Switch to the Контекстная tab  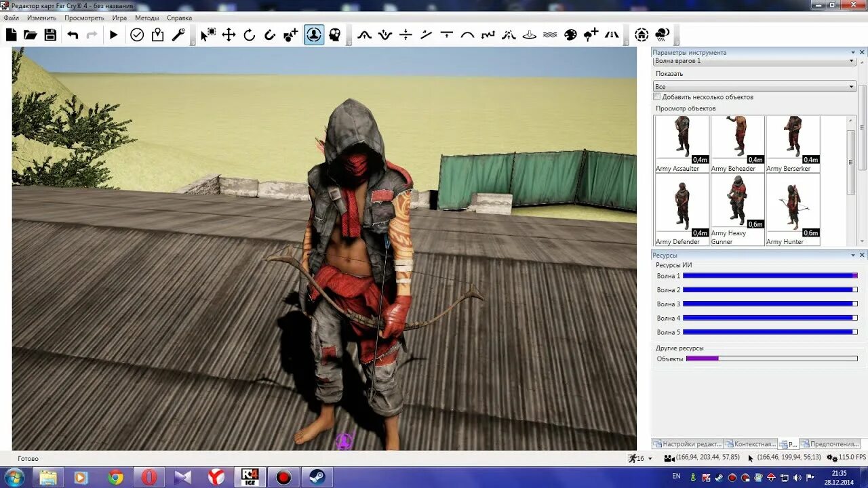click(750, 444)
